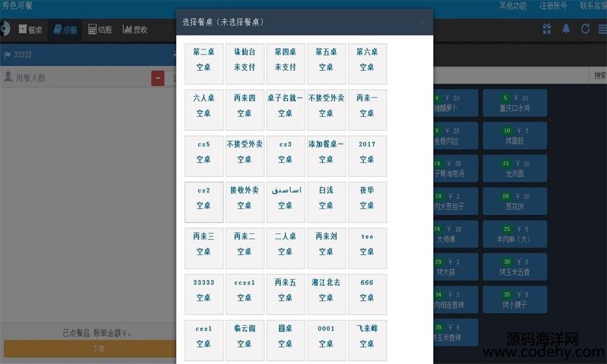Go to the 结账 tab
Viewport: 607px width, 364px height.
pyautogui.click(x=101, y=29)
